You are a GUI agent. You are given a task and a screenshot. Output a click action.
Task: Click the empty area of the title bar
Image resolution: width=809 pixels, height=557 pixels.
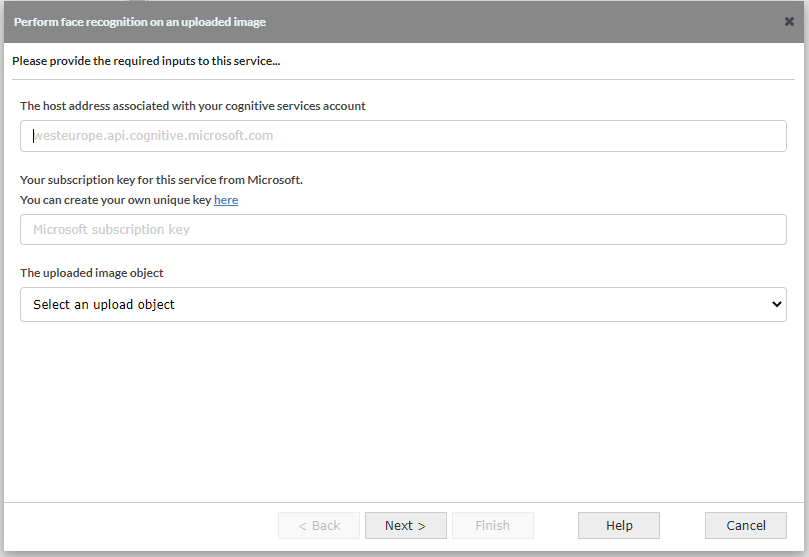[520, 21]
